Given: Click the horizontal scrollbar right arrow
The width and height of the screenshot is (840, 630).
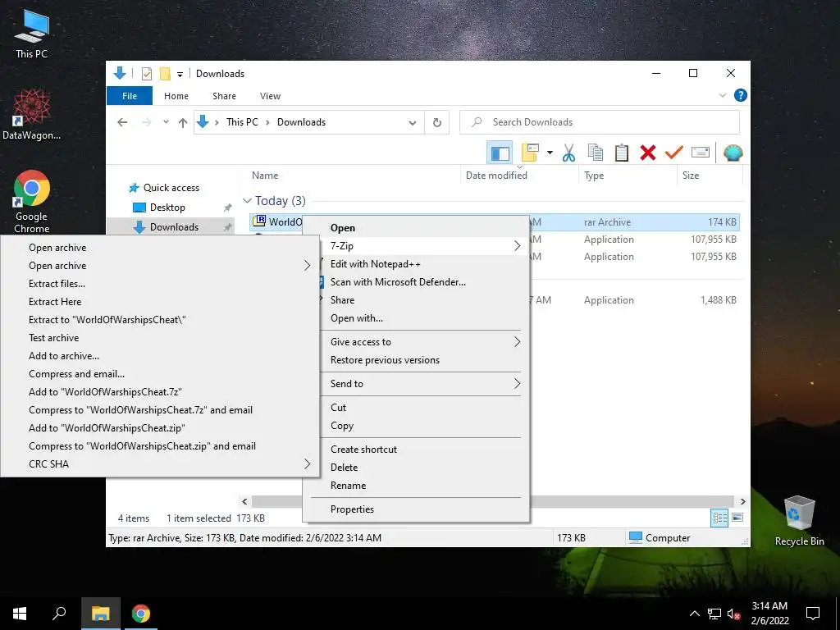Looking at the screenshot, I should (x=742, y=501).
